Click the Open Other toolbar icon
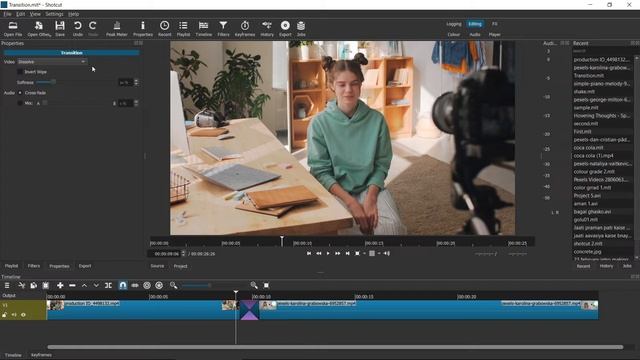640x360 pixels. (x=39, y=29)
